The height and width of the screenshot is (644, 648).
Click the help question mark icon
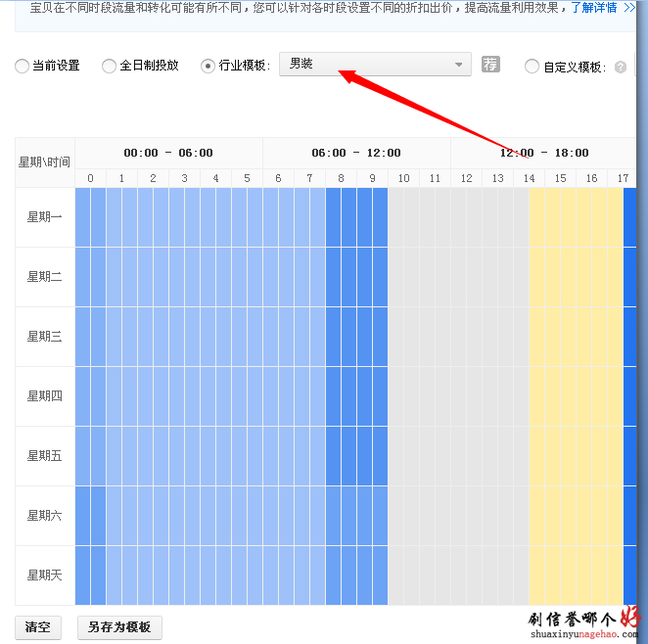(621, 67)
